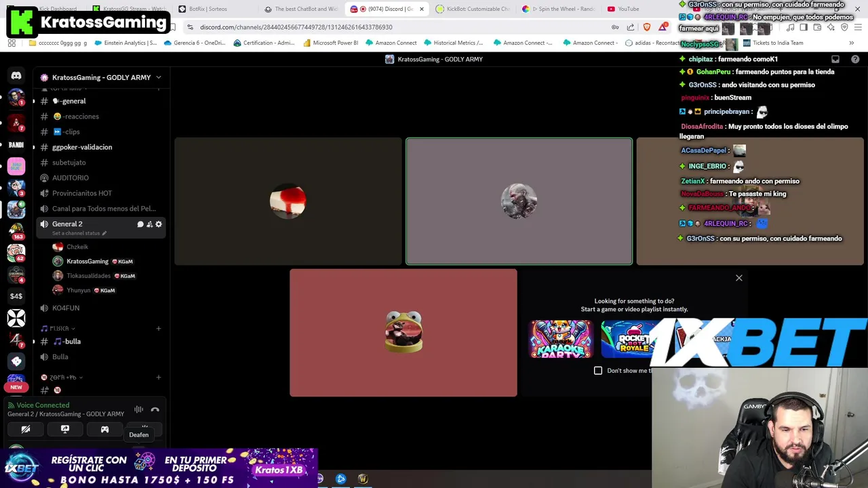Screen dimensions: 868x488
Task: Collapse the Musica channel category
Action: 59,328
